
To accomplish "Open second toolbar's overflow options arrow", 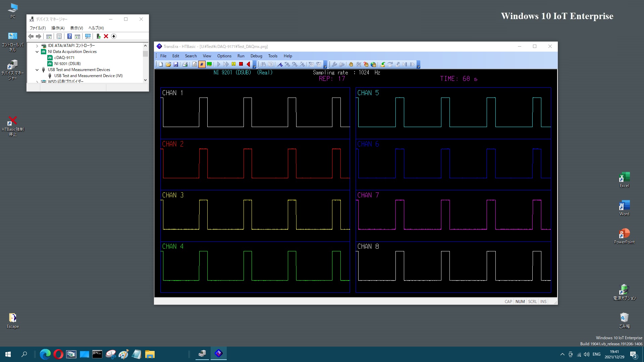I will (325, 65).
